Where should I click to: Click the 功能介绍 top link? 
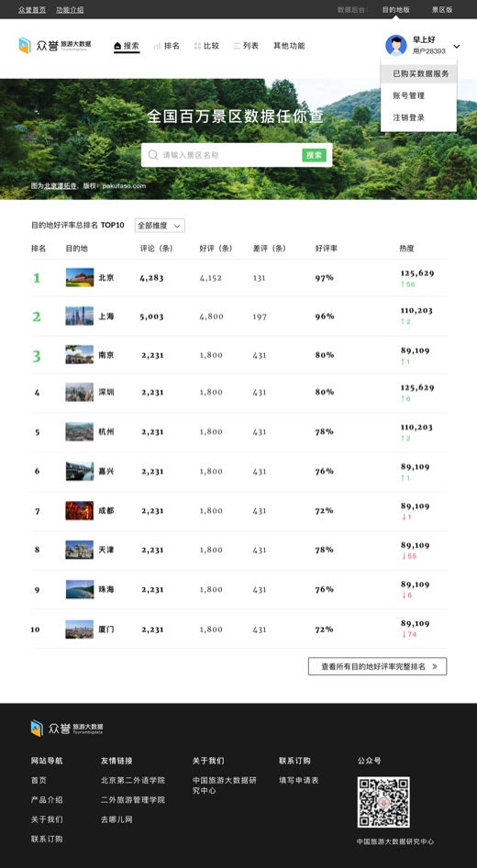(70, 10)
